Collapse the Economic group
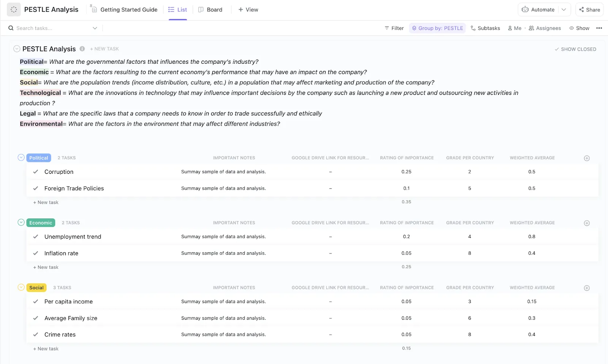This screenshot has width=608, height=364. (x=21, y=222)
